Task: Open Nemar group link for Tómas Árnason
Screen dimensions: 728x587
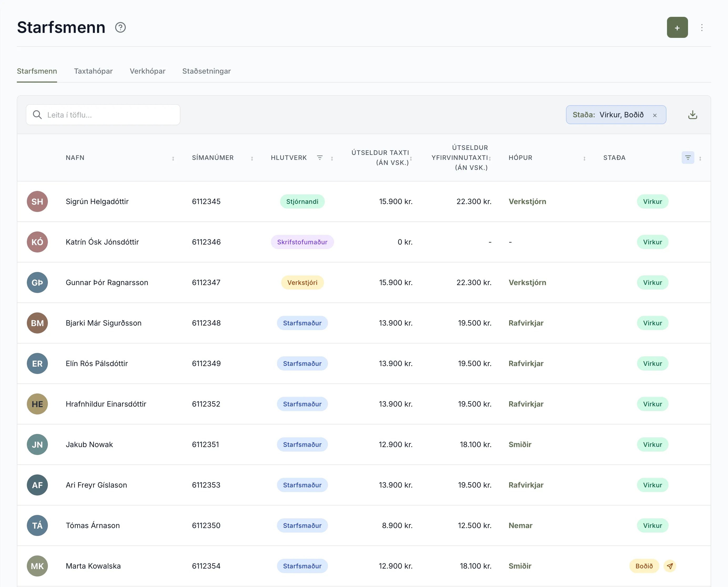Action: (520, 525)
